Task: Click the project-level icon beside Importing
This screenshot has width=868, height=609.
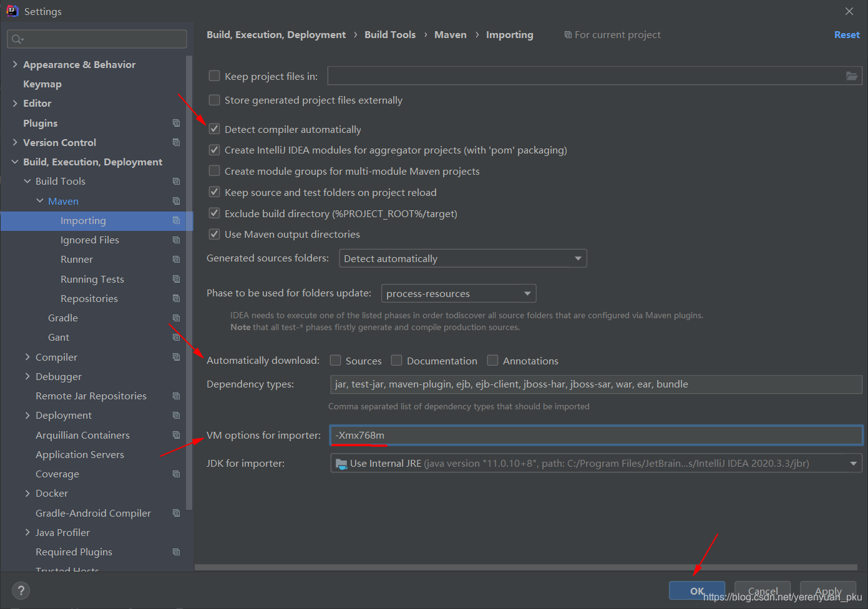Action: pos(176,220)
